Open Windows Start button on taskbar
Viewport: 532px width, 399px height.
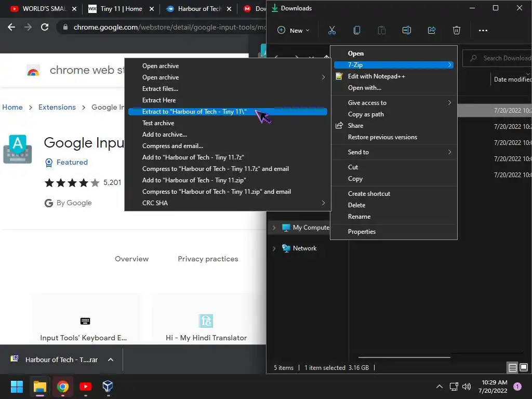click(17, 387)
